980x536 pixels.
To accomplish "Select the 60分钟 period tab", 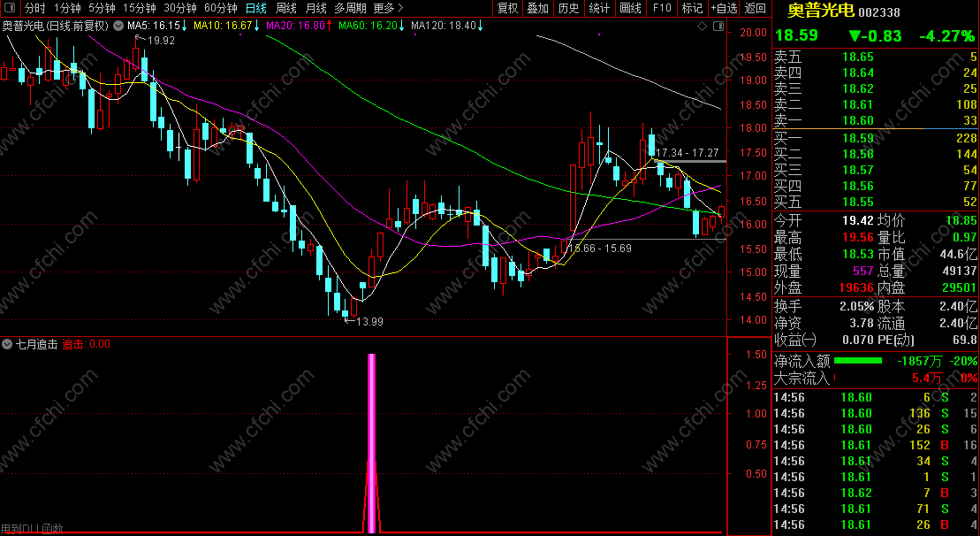I will click(x=221, y=8).
